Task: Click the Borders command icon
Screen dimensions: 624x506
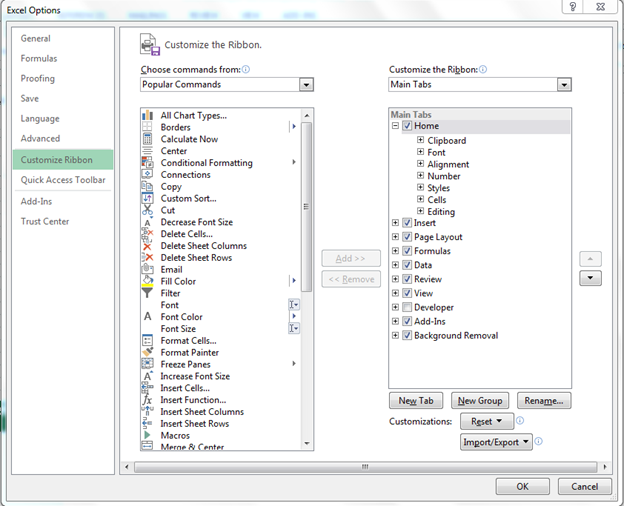Action: (x=147, y=127)
